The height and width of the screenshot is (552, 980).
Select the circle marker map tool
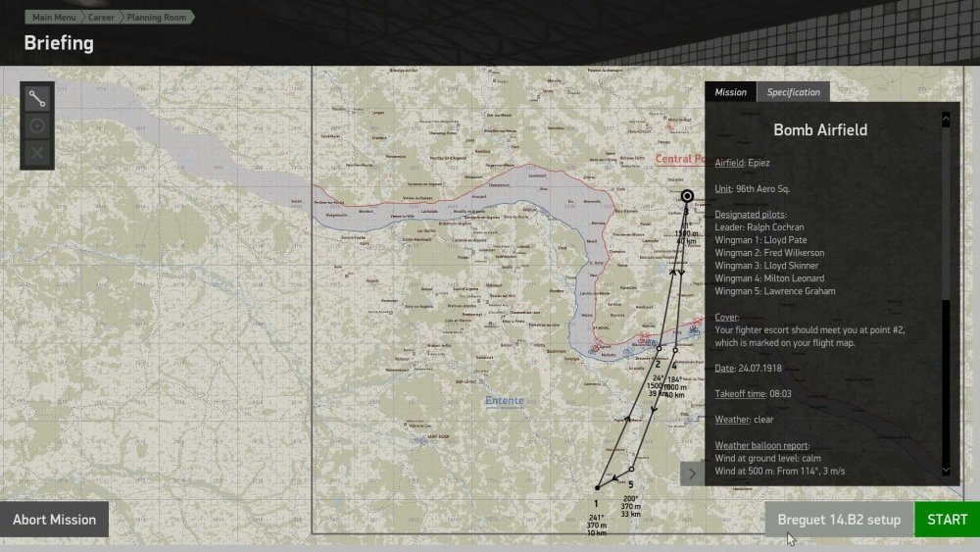point(37,125)
